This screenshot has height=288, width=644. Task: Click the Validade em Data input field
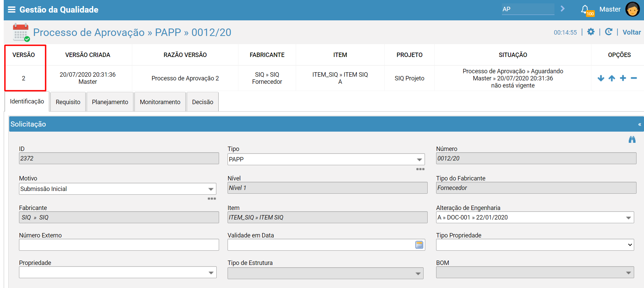(326, 245)
